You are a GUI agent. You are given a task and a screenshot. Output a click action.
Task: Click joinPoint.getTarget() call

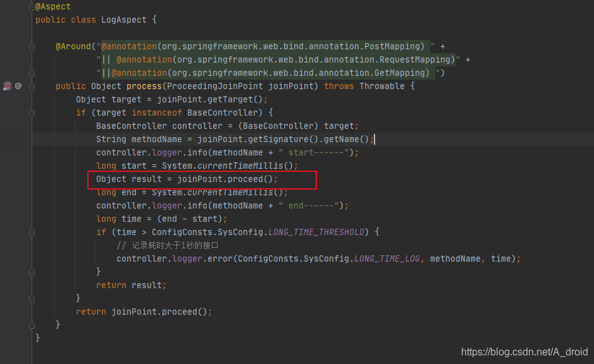210,99
